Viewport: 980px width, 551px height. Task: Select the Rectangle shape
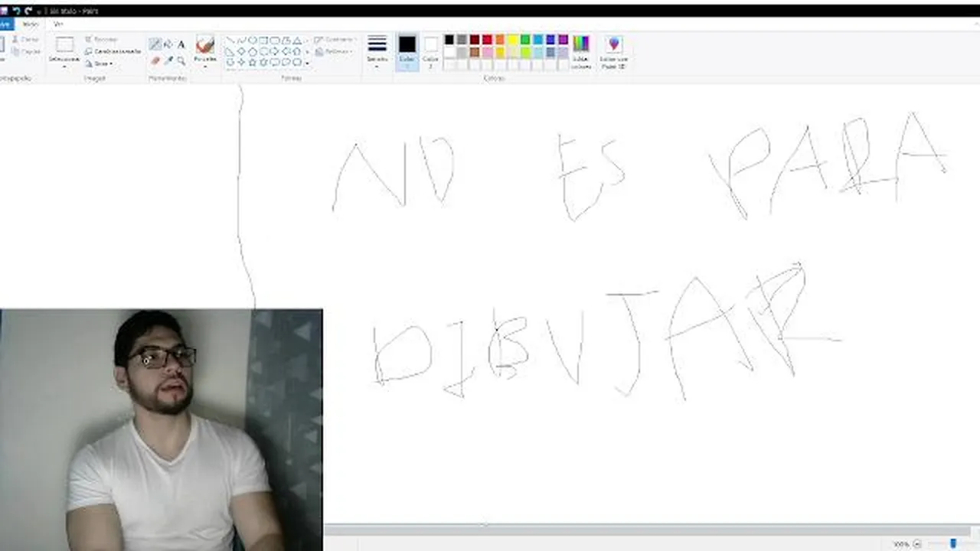(x=263, y=41)
